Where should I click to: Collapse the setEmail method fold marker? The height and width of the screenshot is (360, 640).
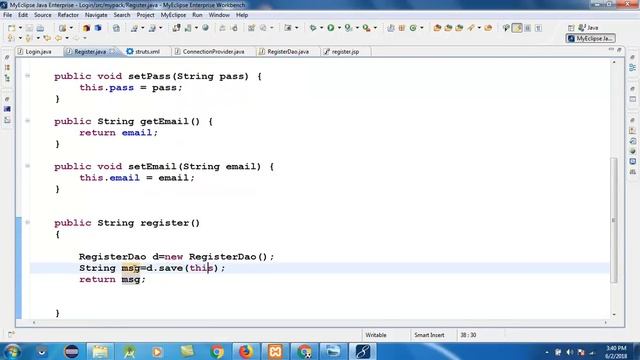pos(27,166)
